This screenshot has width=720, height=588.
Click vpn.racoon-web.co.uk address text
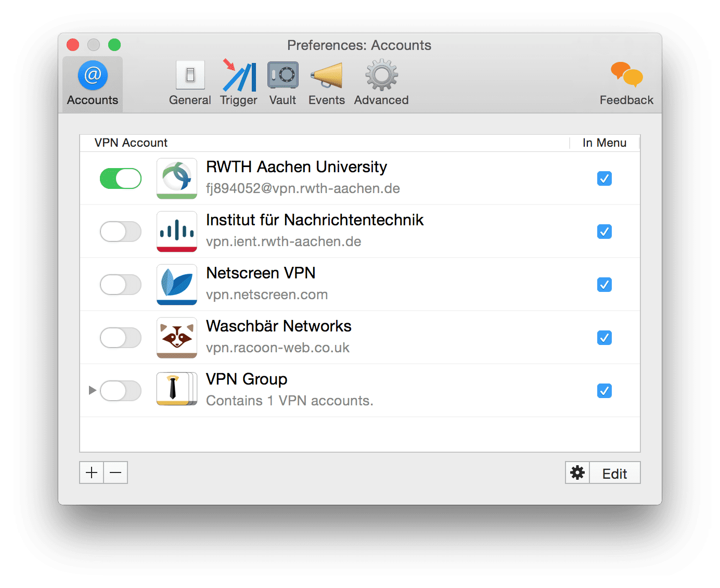tap(278, 348)
